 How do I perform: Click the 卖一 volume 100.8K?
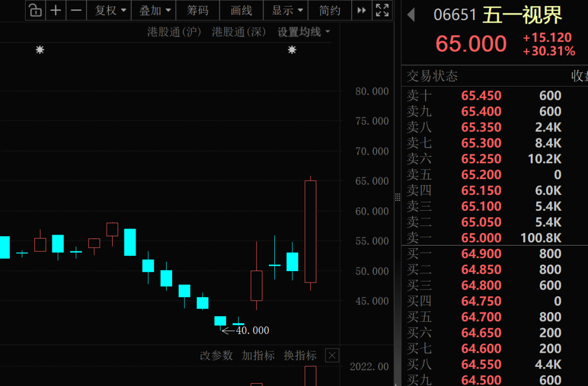[541, 238]
